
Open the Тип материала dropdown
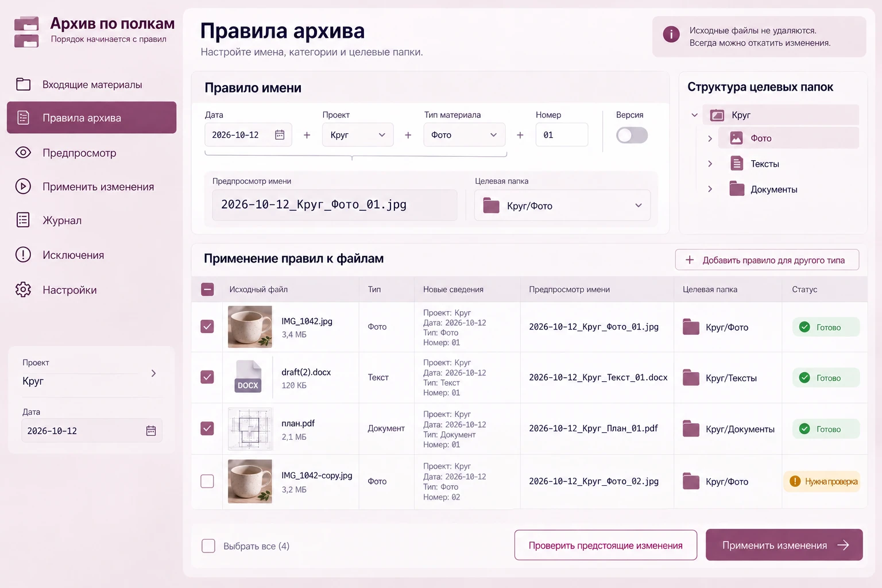pos(465,135)
